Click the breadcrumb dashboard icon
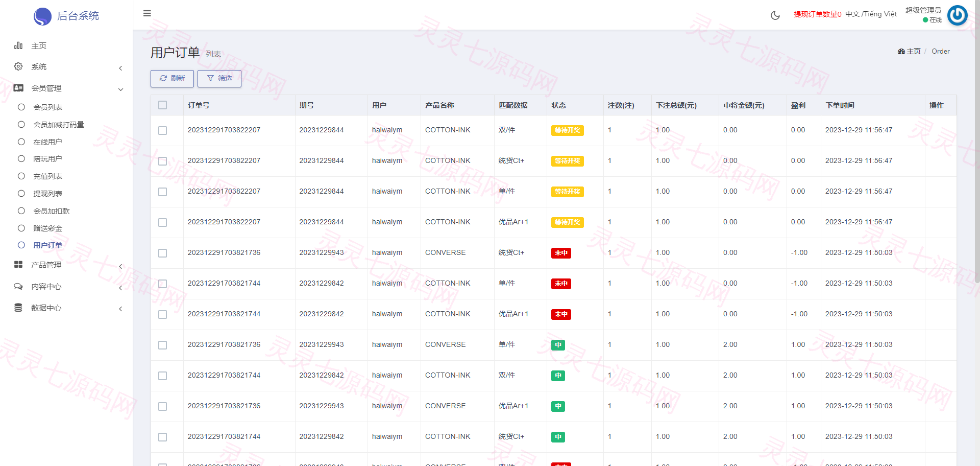This screenshot has height=466, width=980. 901,52
